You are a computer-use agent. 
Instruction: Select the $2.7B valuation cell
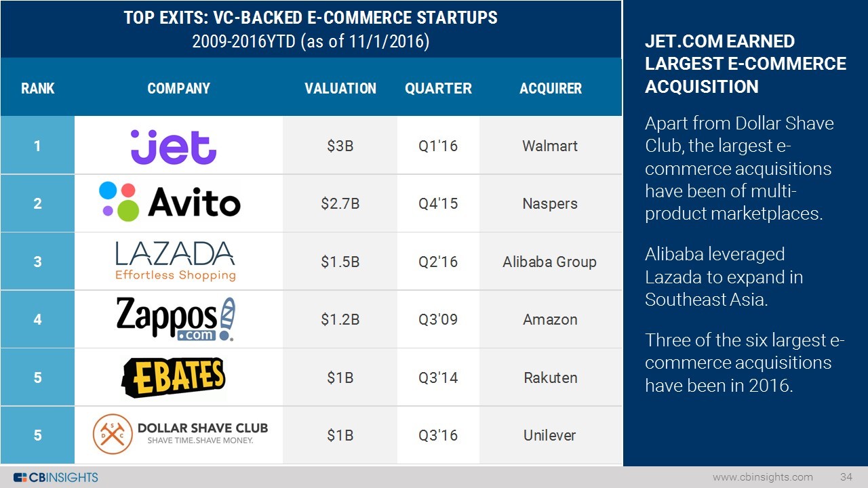(x=340, y=203)
